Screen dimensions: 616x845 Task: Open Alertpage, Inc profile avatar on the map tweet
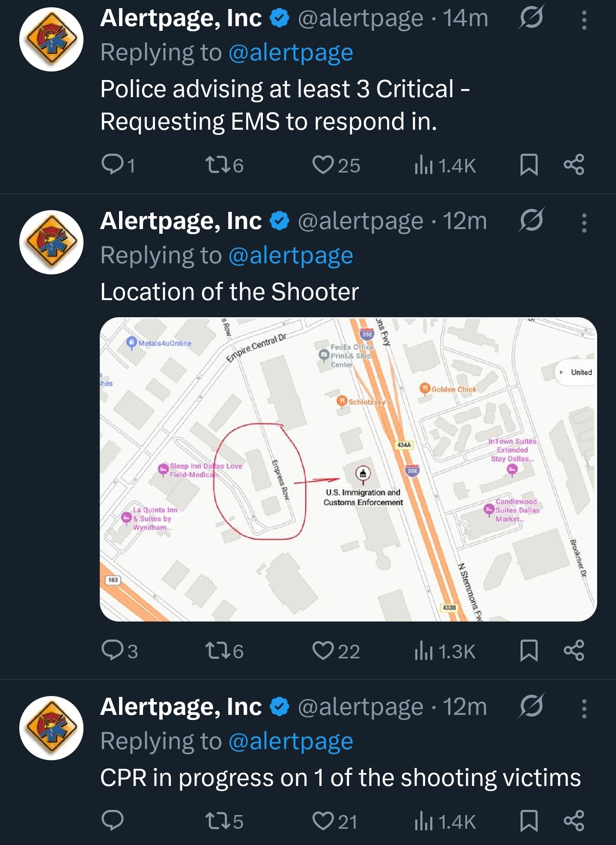51,242
